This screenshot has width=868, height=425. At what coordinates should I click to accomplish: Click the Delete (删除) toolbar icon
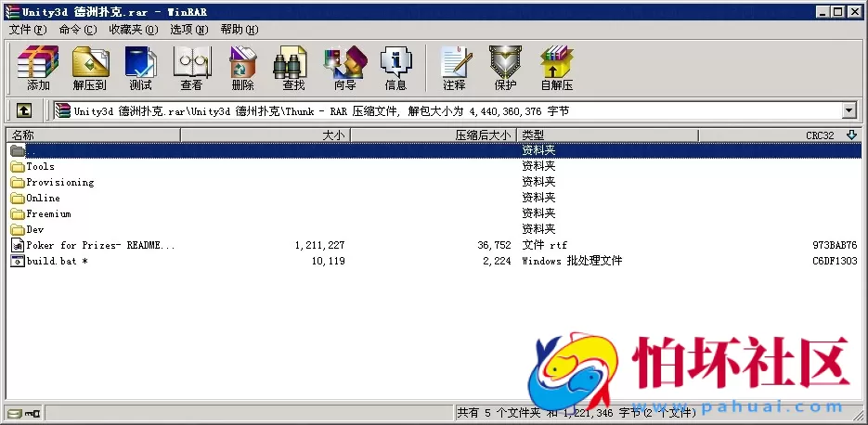pos(242,68)
